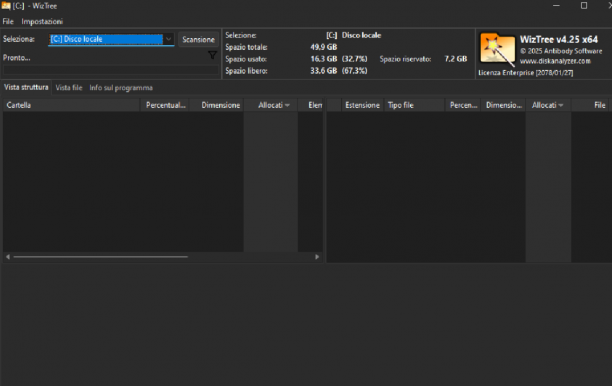The image size is (612, 386).
Task: Click the WizTree wizard folder logo
Action: pos(497,49)
